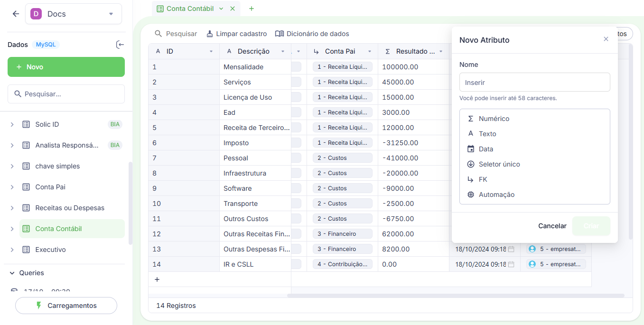Open the Carregamentos button

coord(66,306)
